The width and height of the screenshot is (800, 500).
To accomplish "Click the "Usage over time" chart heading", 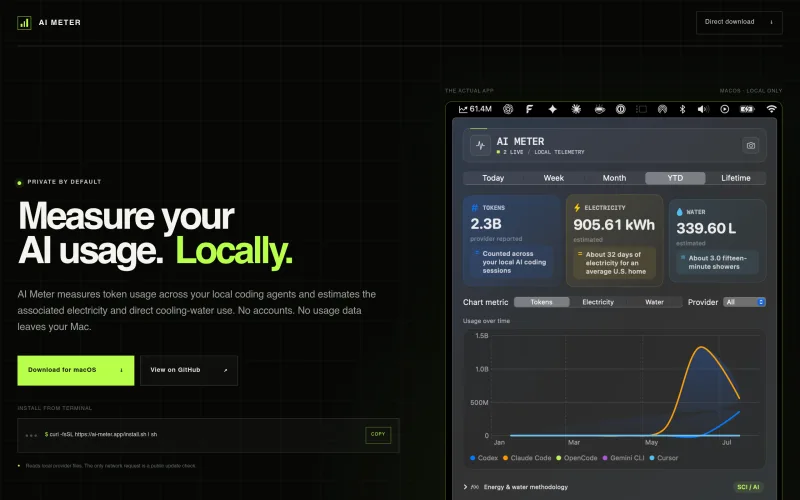I will pos(486,321).
